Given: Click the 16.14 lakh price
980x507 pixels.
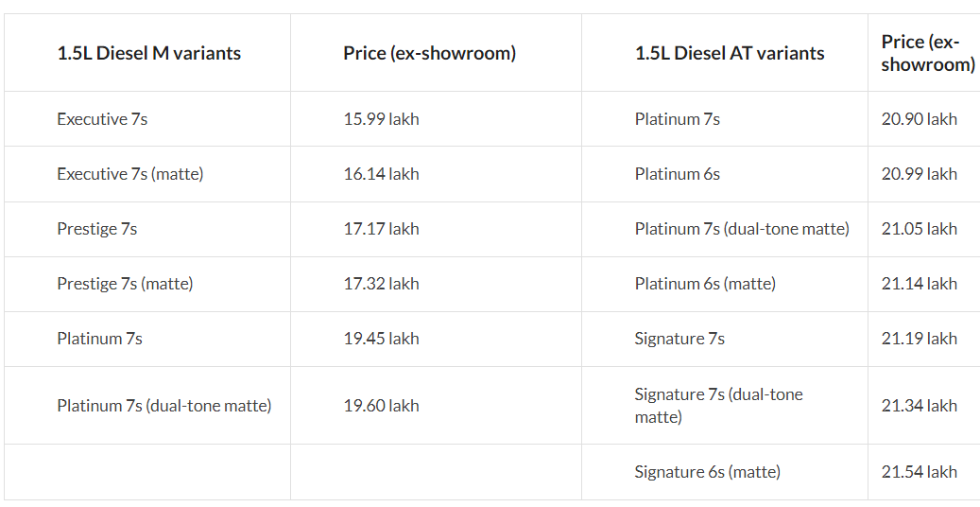Looking at the screenshot, I should pos(381,174).
